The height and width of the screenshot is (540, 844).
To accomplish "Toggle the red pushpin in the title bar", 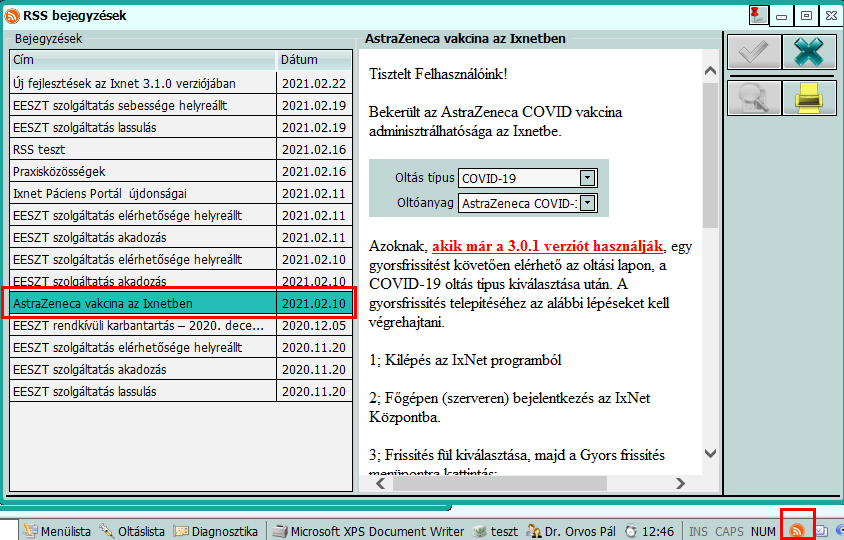I will 758,15.
